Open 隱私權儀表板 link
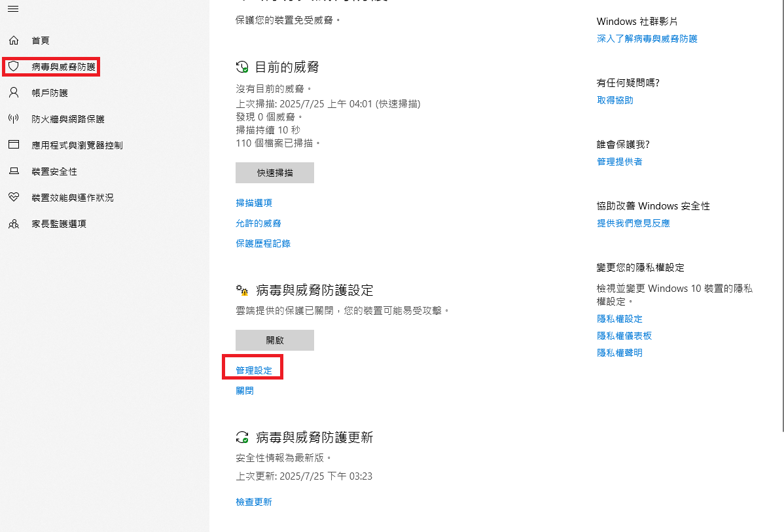Screen dimensions: 784x532 coord(624,336)
